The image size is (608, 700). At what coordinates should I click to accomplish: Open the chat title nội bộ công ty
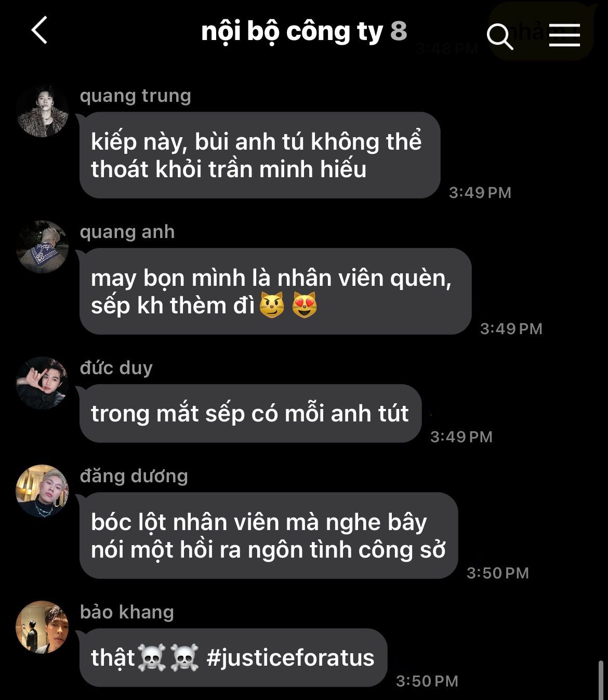292,31
